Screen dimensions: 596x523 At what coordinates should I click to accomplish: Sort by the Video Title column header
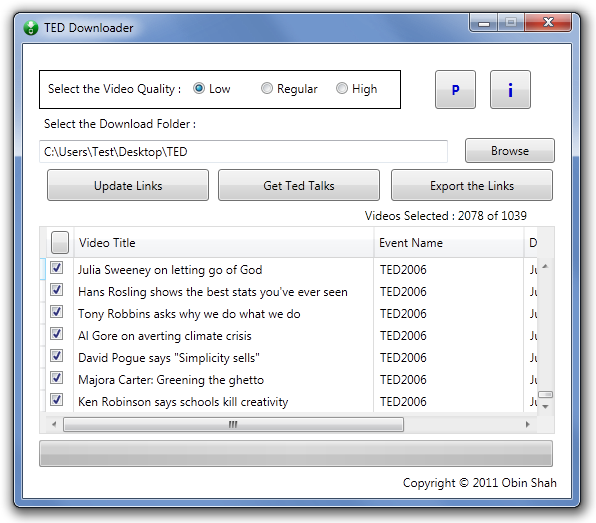(224, 242)
